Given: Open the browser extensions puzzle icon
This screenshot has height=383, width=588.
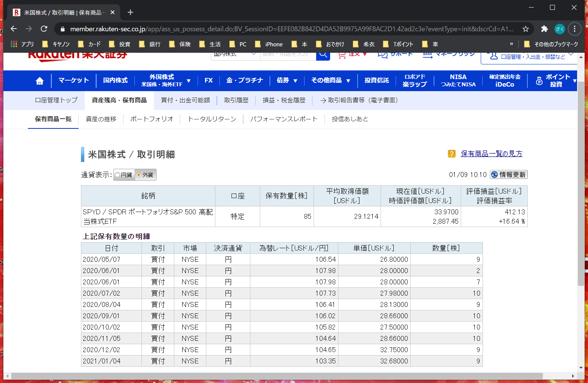Looking at the screenshot, I should point(544,29).
